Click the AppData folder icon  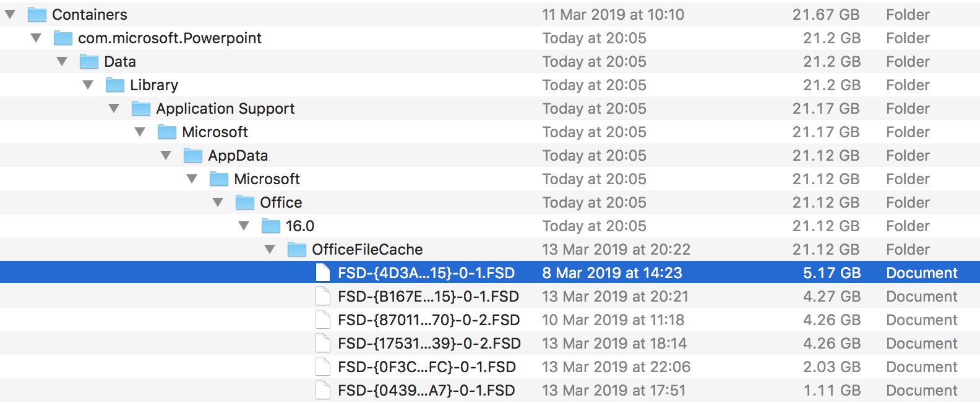tap(193, 155)
